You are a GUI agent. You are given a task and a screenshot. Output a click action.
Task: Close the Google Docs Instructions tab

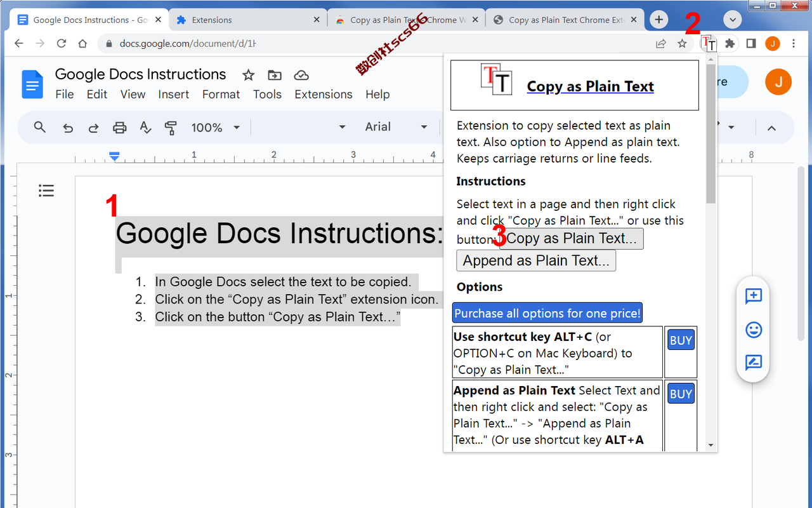[x=158, y=20]
